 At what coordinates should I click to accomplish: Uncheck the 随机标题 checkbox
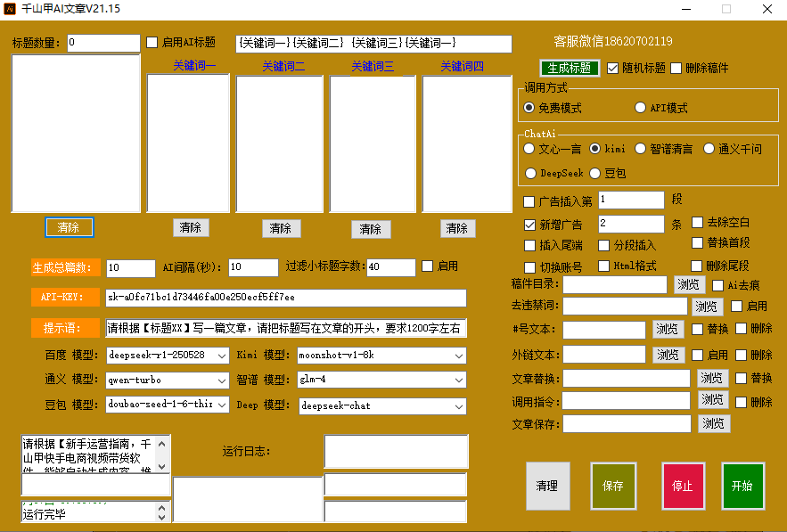pos(613,68)
